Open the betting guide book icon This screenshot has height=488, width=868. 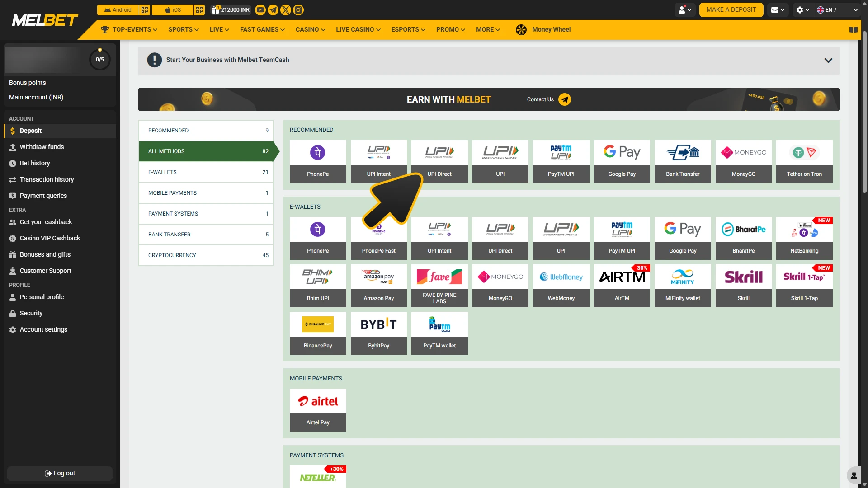click(854, 30)
